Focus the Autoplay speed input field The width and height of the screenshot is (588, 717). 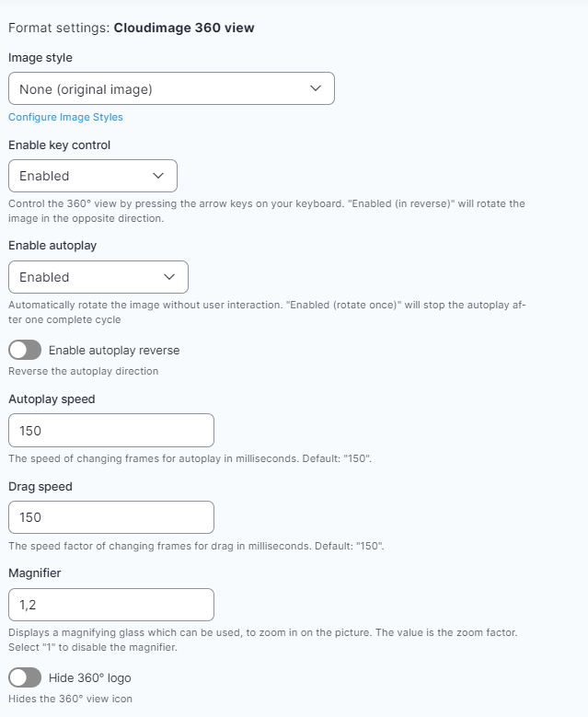click(110, 431)
